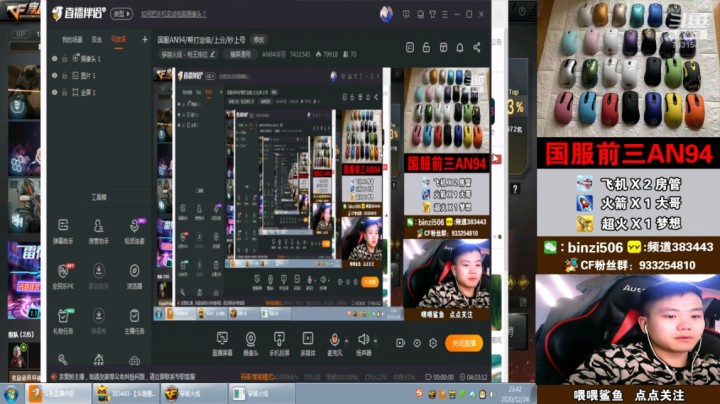Image resolution: width=720 pixels, height=404 pixels.
Task: Toggle lock on 摄像头 1 source
Action: pyautogui.click(x=65, y=59)
